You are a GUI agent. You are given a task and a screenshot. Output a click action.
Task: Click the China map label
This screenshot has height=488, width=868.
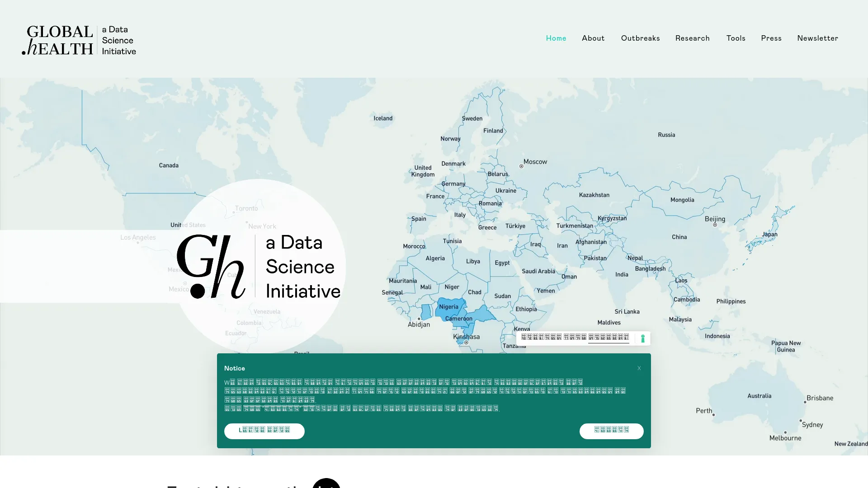coord(679,237)
